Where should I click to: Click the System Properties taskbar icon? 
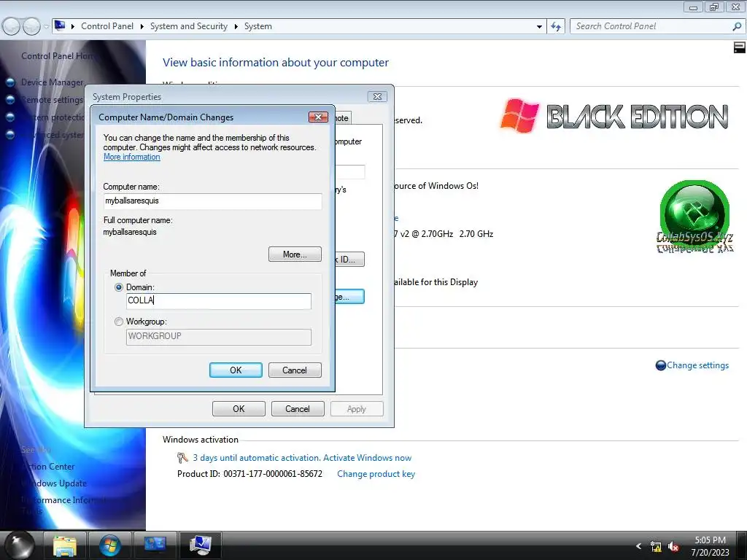pyautogui.click(x=200, y=545)
